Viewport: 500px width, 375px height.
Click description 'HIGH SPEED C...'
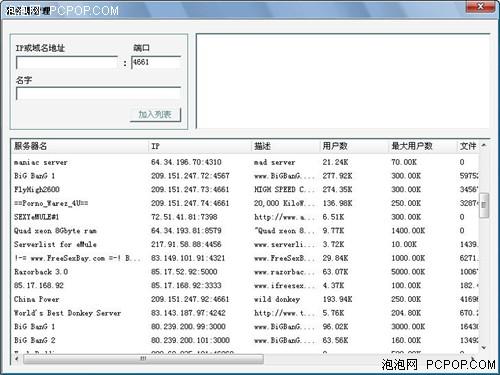coord(284,189)
